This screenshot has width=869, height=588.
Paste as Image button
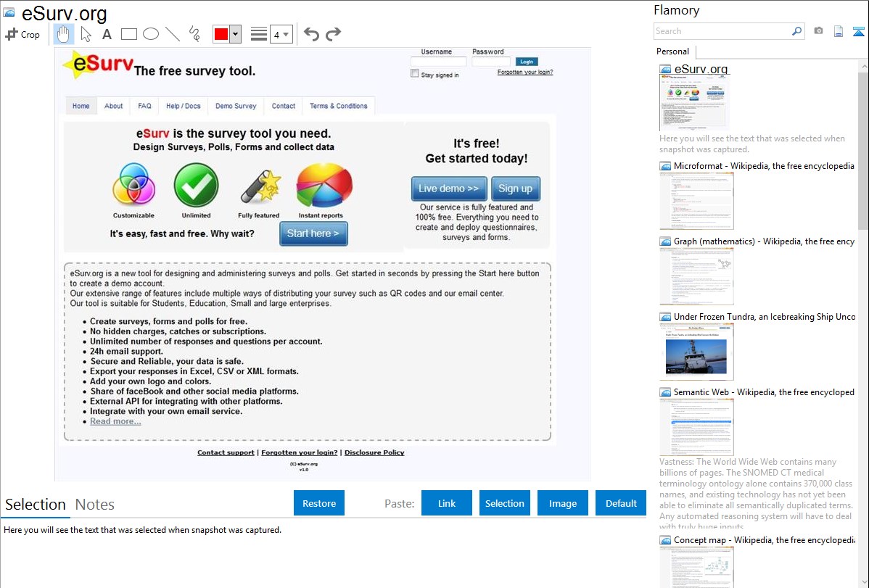[x=562, y=503]
